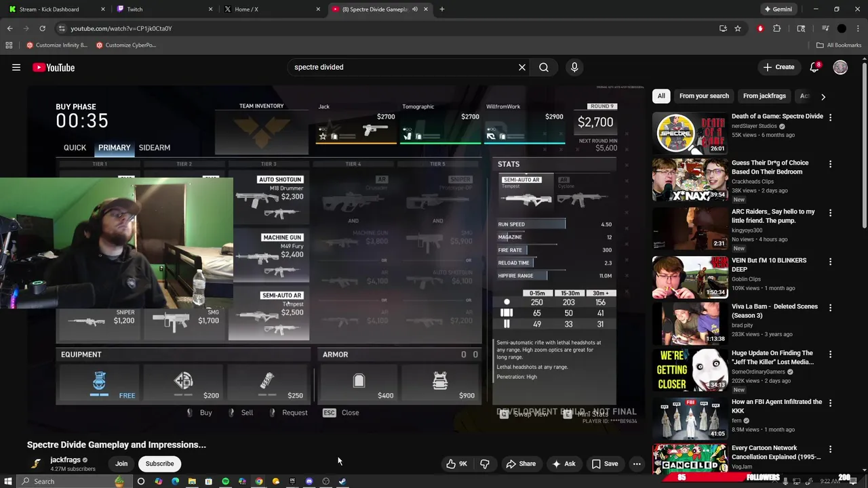Open Spotify from the taskbar

point(226,481)
